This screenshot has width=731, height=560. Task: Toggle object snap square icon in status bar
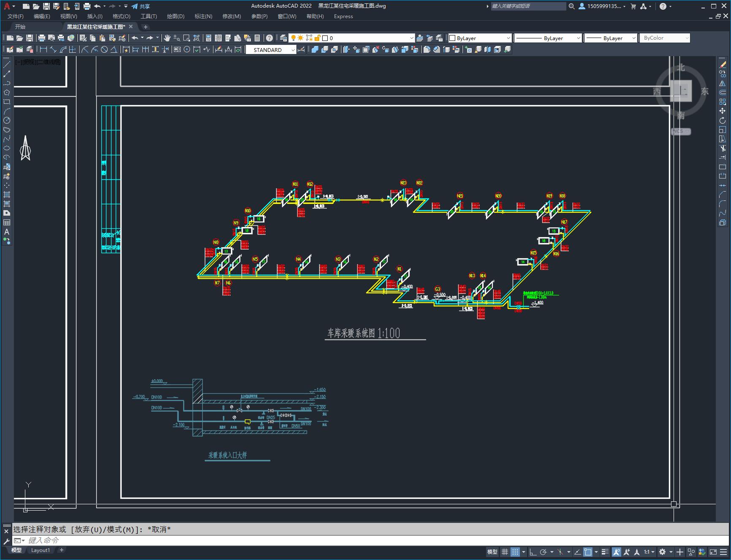click(x=588, y=552)
